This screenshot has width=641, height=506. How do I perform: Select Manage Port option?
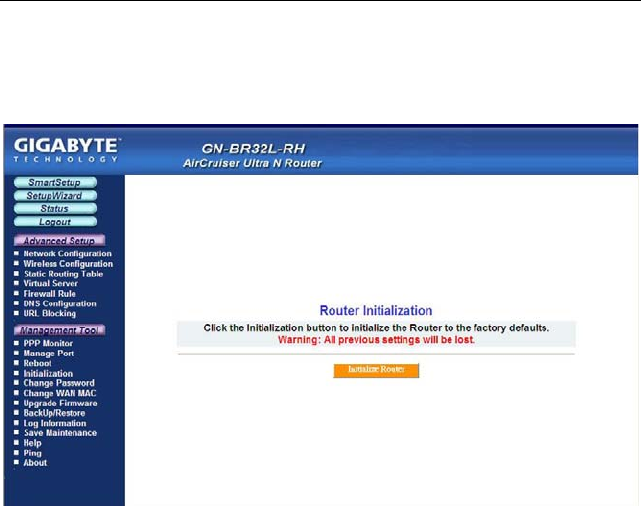[x=49, y=353]
